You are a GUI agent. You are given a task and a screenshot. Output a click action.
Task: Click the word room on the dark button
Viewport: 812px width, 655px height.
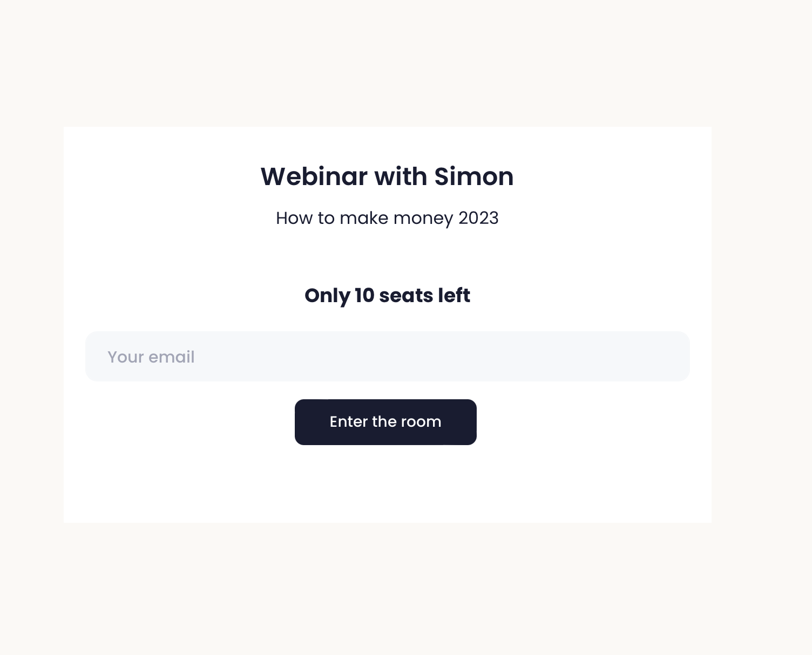[x=421, y=422]
